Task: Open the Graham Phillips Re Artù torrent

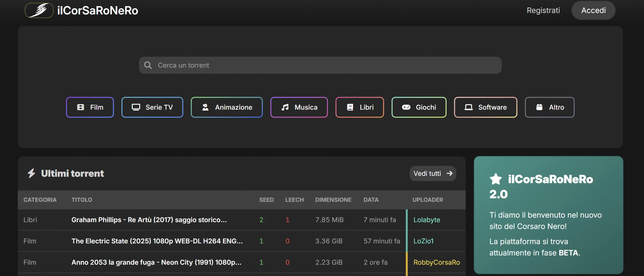Action: (149, 220)
